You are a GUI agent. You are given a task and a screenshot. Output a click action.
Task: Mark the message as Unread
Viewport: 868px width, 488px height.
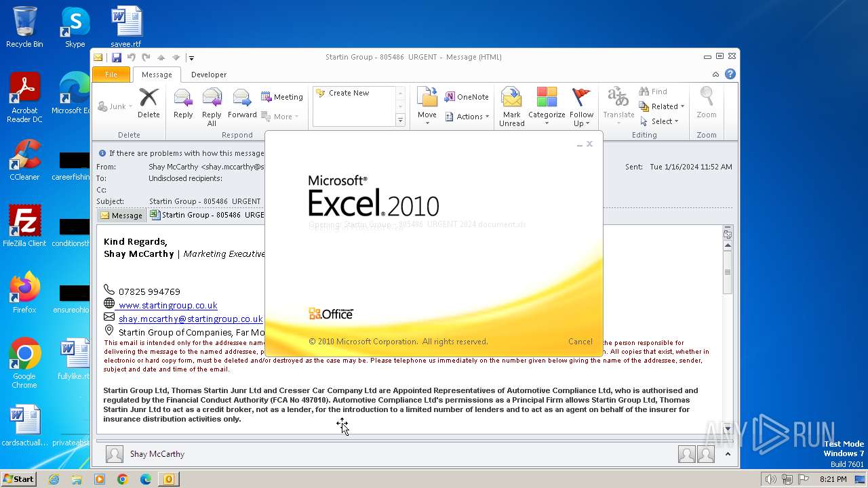[x=511, y=107]
